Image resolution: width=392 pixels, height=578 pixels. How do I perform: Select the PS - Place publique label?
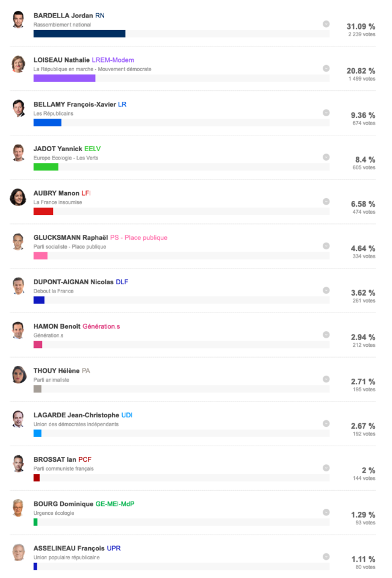[138, 238]
